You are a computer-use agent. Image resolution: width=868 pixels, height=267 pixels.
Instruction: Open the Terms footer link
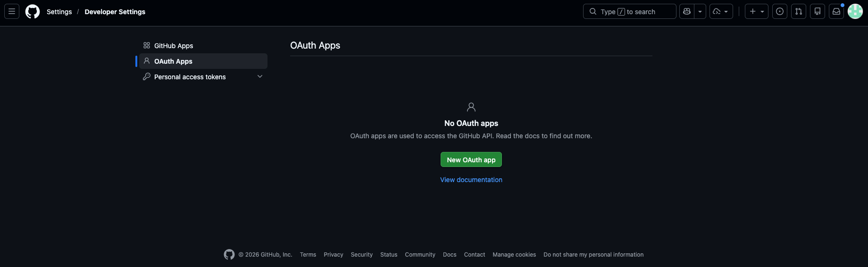308,255
